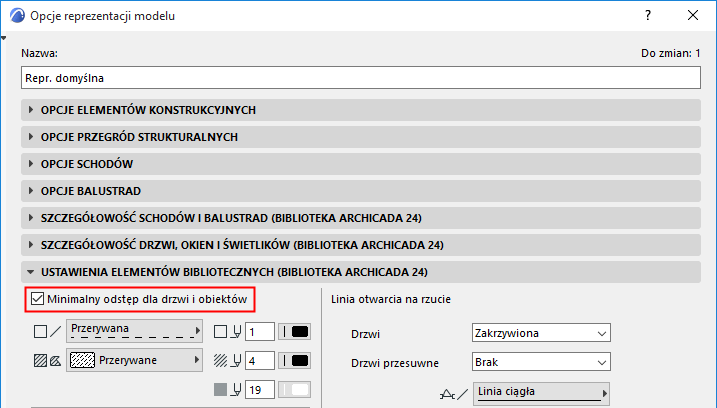Close the Opcje reprezentacji modelu dialog
Screen dimensions: 717x408
coord(693,15)
